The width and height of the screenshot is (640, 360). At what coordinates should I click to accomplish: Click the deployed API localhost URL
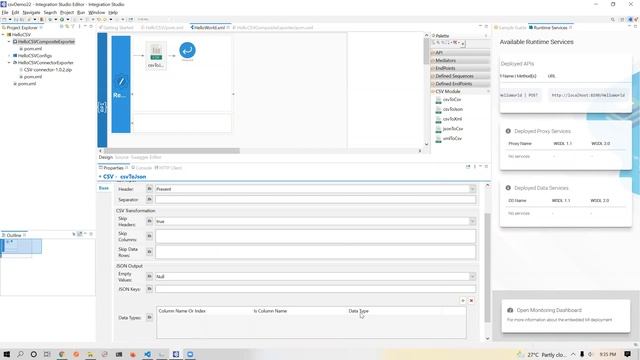coord(588,95)
